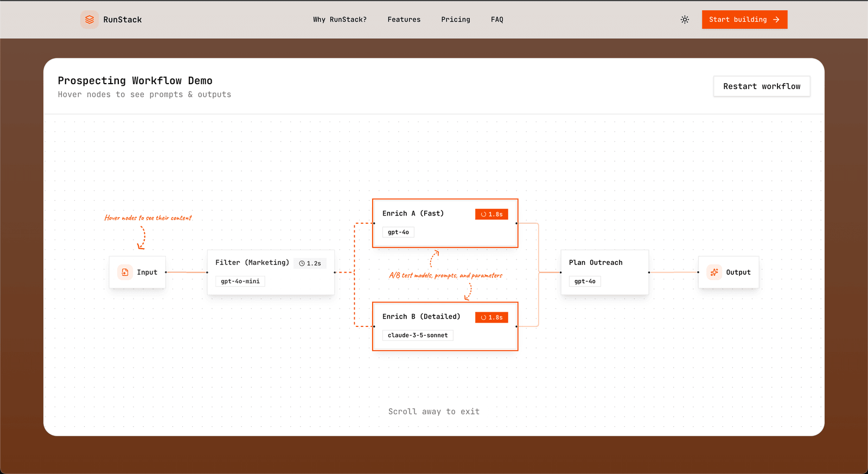Select the Input node label
Viewport: 868px width, 474px height.
tap(147, 273)
